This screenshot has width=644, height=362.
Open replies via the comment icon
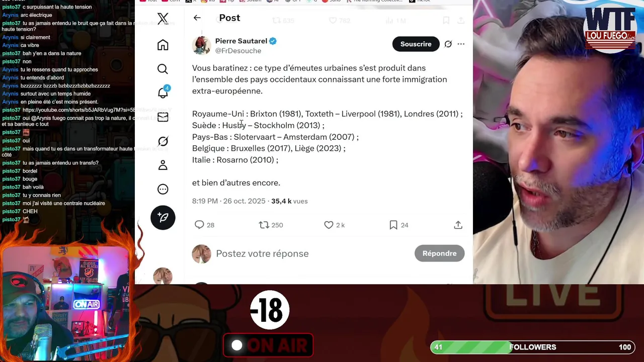[x=199, y=225]
